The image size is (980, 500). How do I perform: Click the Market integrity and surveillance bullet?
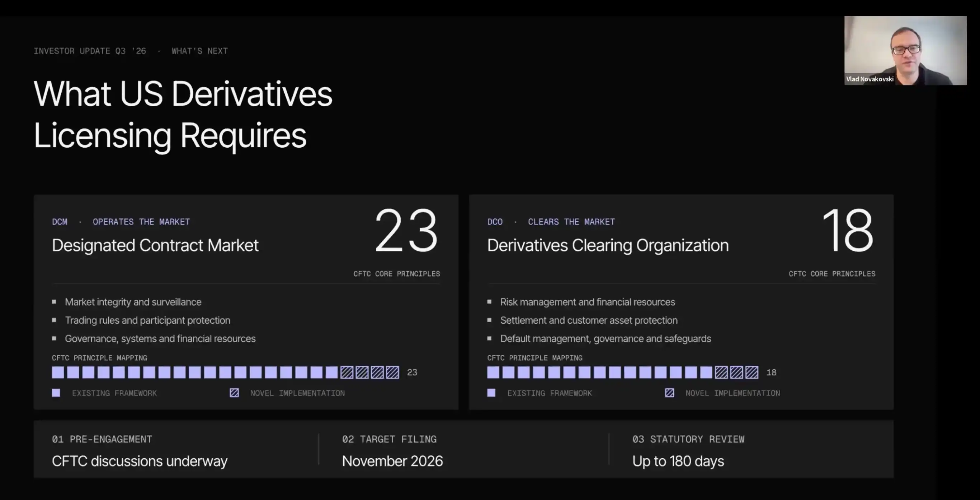point(133,302)
